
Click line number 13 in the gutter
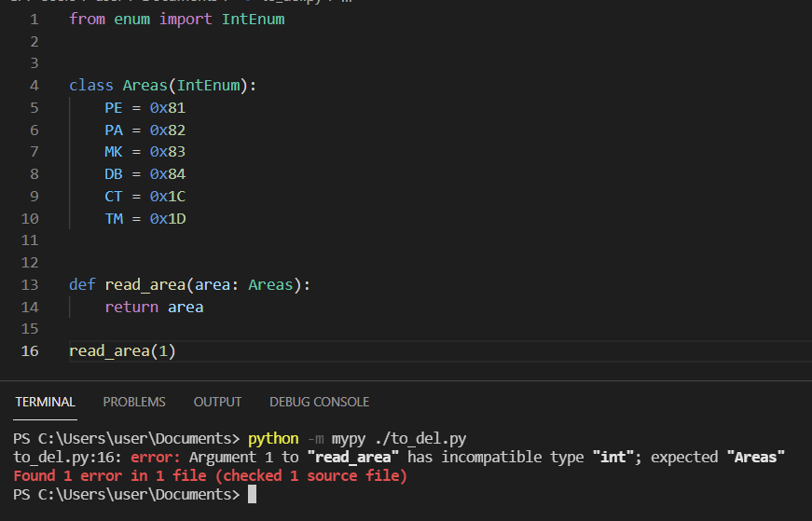tap(30, 285)
